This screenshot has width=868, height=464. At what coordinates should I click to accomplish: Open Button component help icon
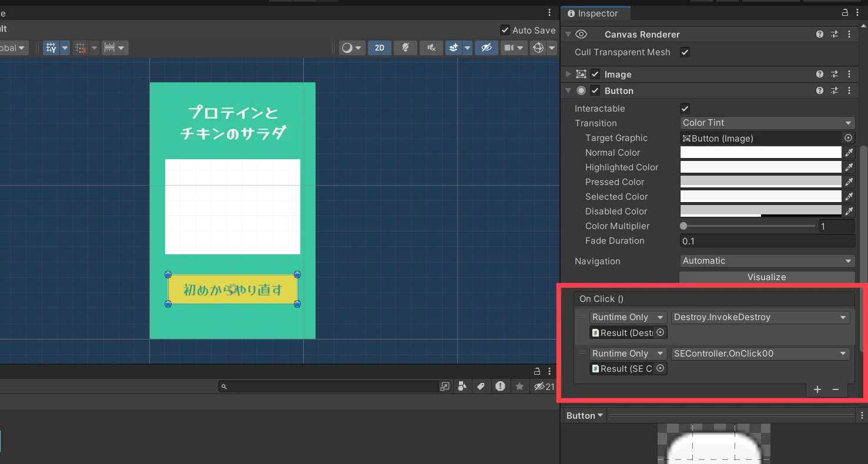coord(820,91)
